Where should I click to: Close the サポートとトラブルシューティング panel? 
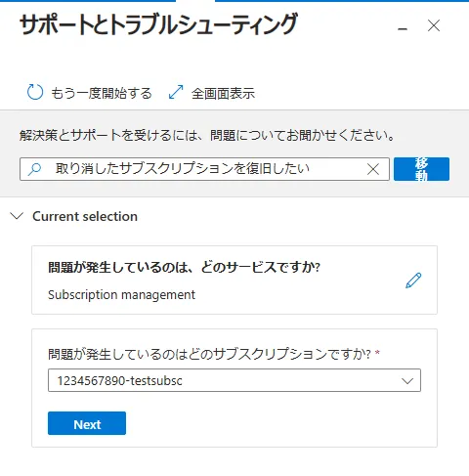pyautogui.click(x=434, y=25)
